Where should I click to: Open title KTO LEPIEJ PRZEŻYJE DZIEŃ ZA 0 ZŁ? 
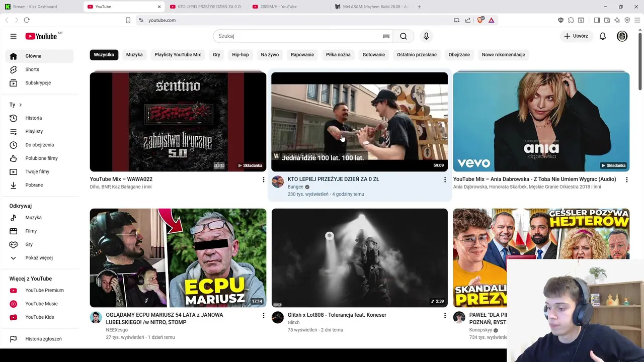point(333,179)
